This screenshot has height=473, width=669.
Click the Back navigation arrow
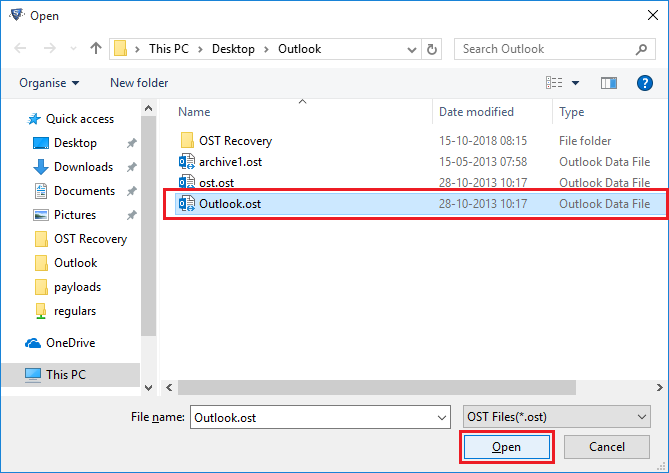20,48
